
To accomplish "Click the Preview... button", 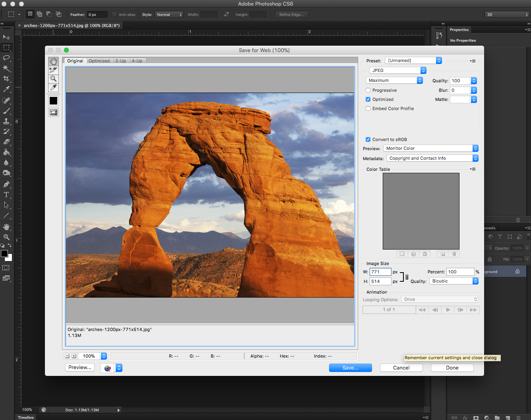I will click(x=80, y=368).
